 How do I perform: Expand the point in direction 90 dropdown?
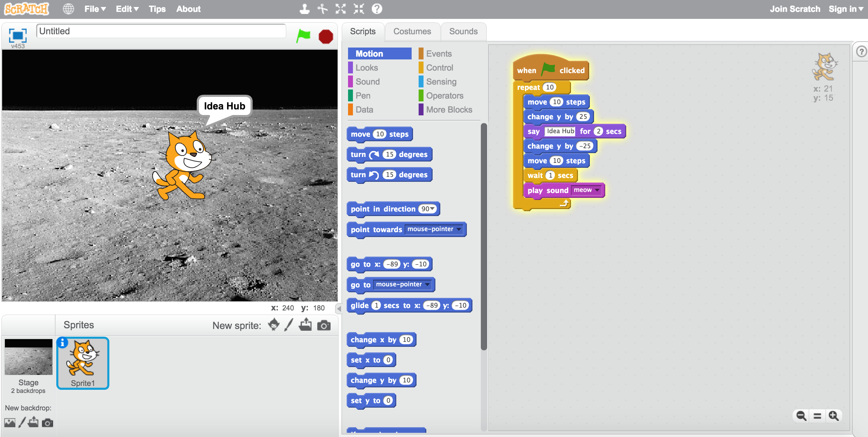(x=433, y=209)
